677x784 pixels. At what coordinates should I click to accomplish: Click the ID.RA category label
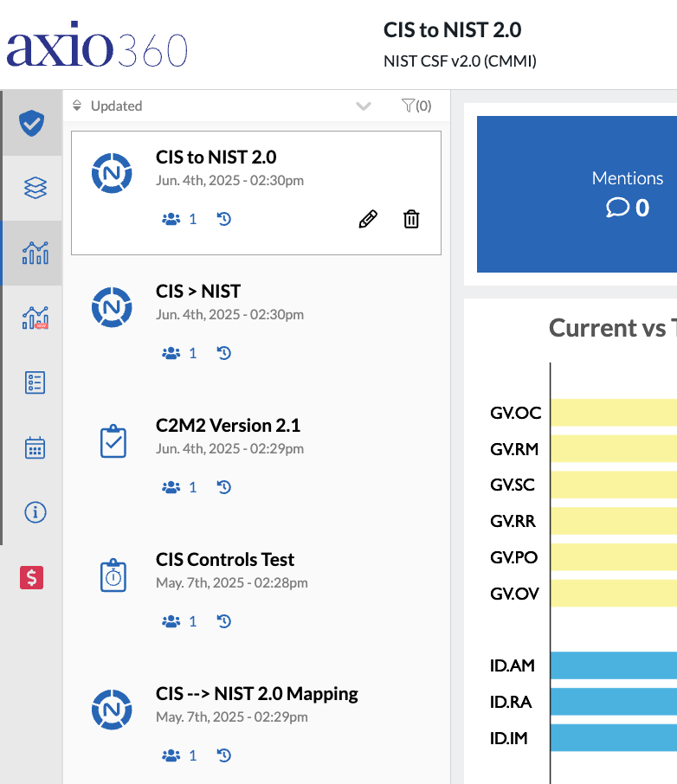point(511,702)
